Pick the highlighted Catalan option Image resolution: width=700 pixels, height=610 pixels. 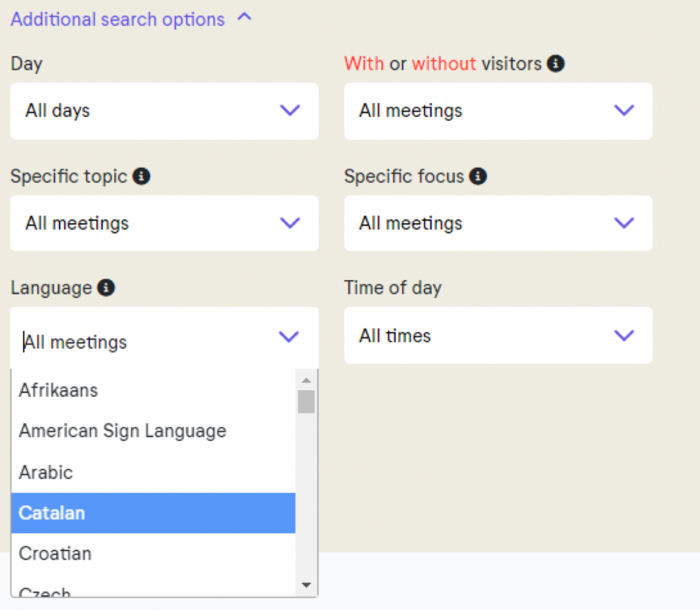point(52,513)
